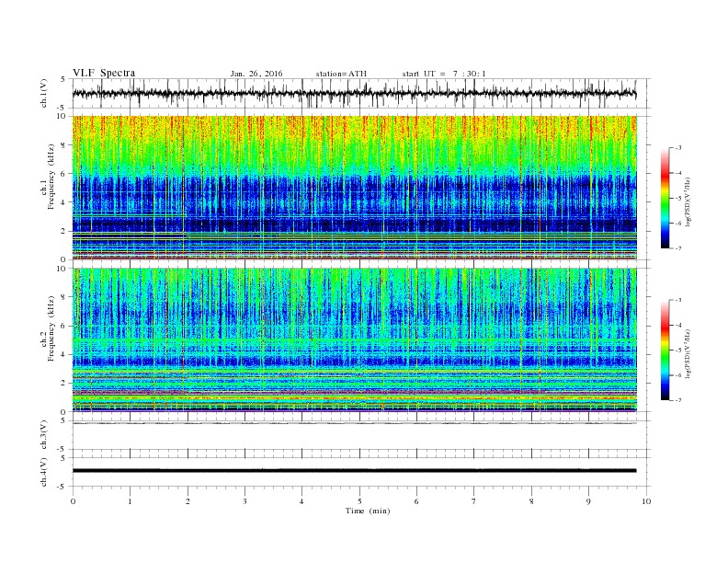Click the 'station=ATH' header label

341,74
